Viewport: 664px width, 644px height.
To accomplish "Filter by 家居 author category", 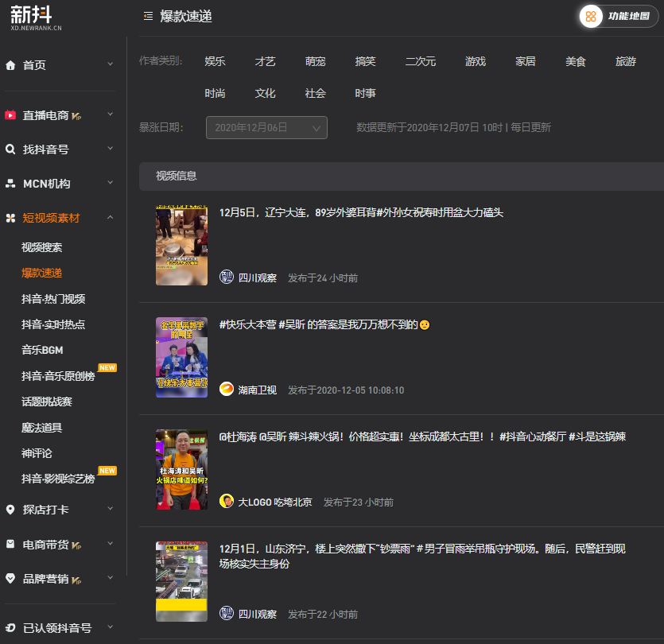I will (x=526, y=61).
